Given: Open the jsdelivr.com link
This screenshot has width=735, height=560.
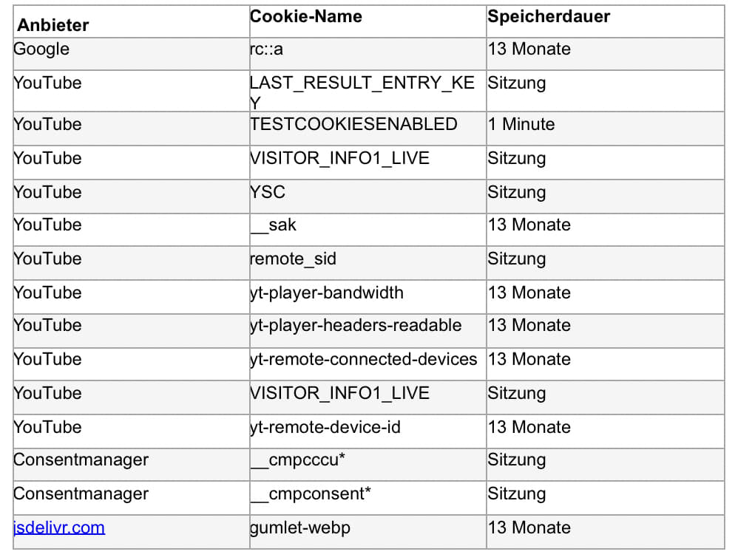Looking at the screenshot, I should (x=59, y=527).
